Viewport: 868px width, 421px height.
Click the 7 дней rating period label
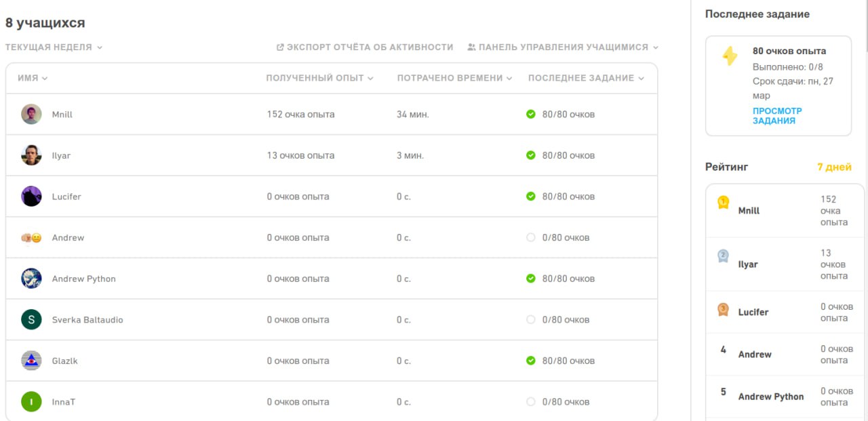coord(834,167)
